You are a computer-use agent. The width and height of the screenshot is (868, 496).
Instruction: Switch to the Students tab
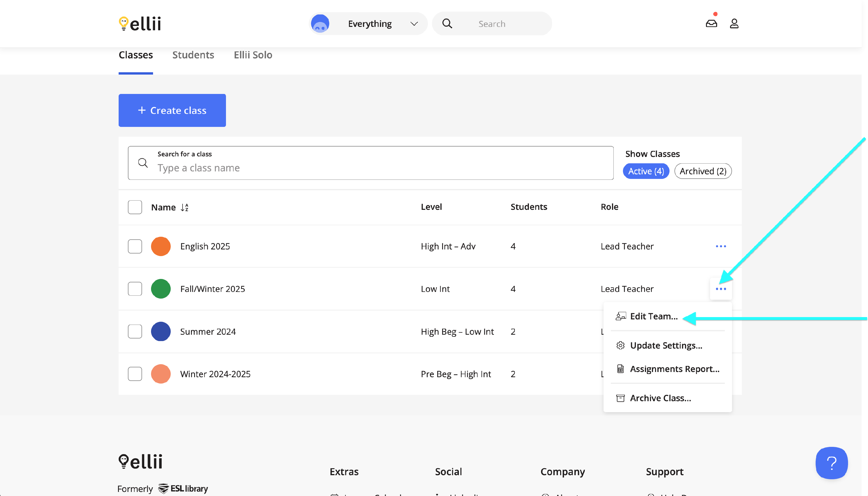[x=193, y=55]
